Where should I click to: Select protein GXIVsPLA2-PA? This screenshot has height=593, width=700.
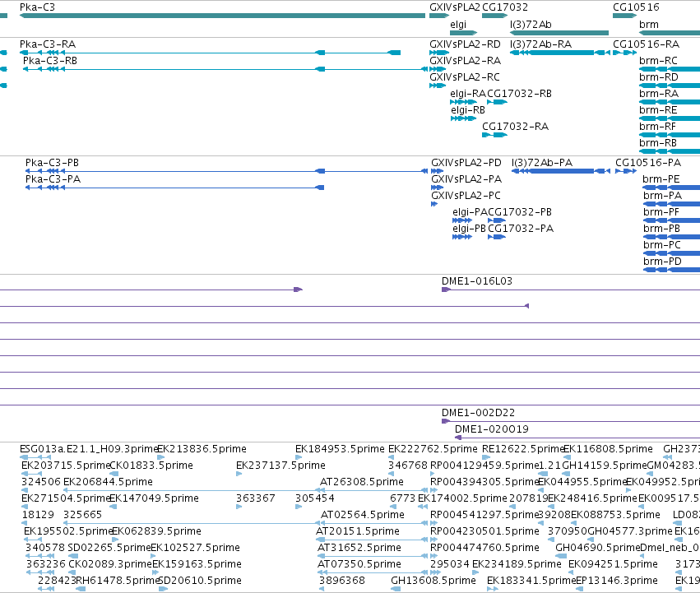(437, 188)
